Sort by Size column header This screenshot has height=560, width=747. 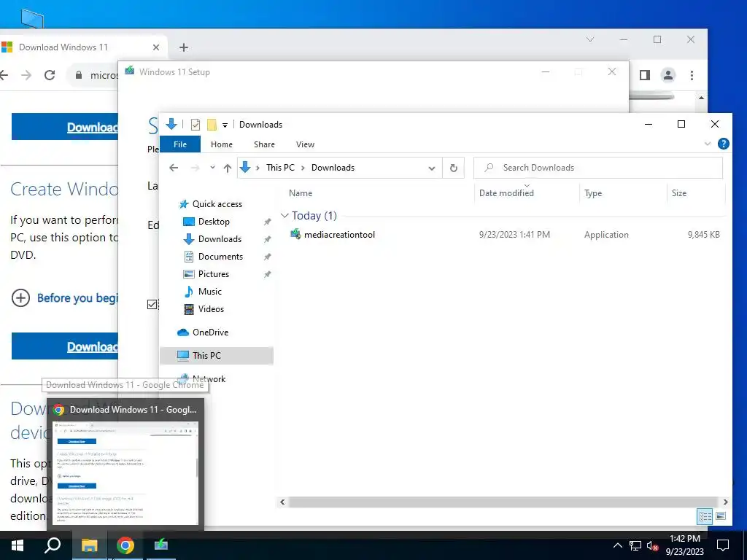679,193
